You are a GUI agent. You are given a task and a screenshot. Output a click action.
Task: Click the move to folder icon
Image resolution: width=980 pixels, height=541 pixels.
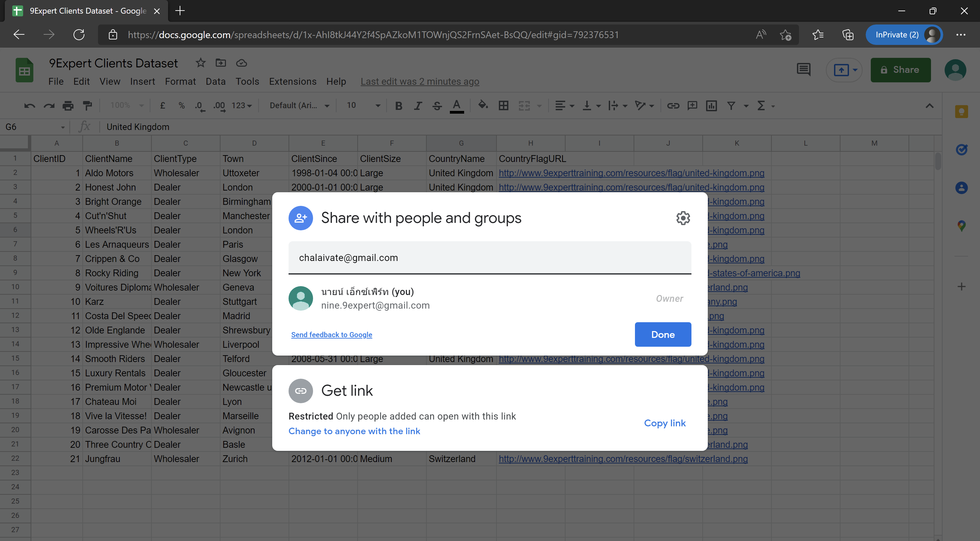[220, 63]
